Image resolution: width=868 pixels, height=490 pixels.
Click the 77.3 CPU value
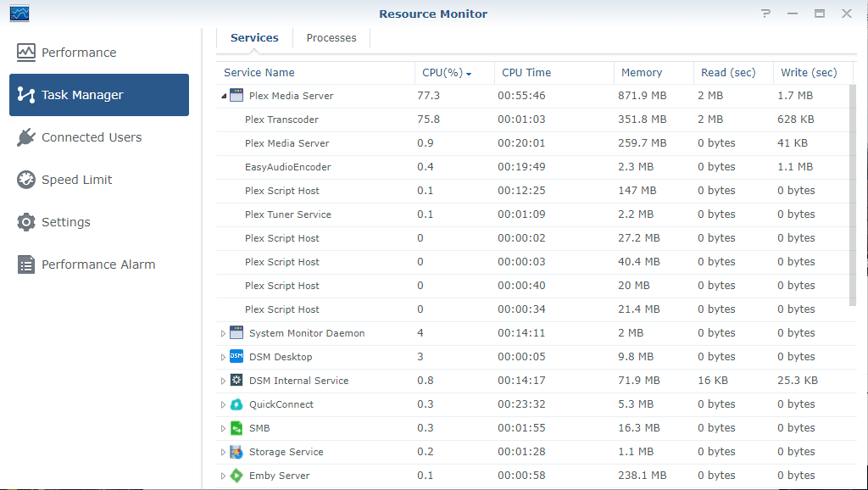tap(428, 95)
